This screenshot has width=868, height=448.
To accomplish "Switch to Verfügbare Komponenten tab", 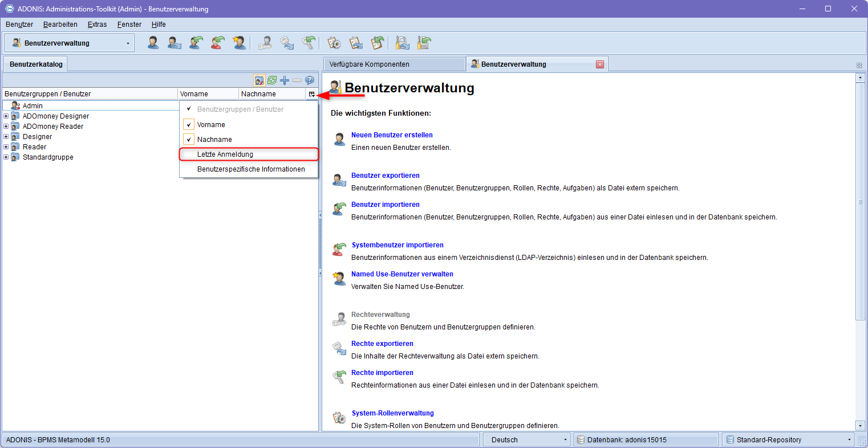I will (x=394, y=64).
